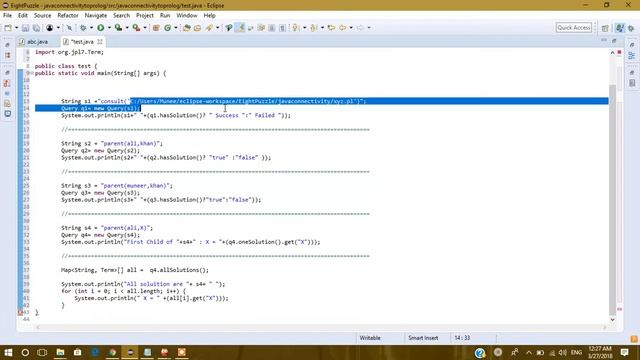Click the Cortana search circle icon

25,352
